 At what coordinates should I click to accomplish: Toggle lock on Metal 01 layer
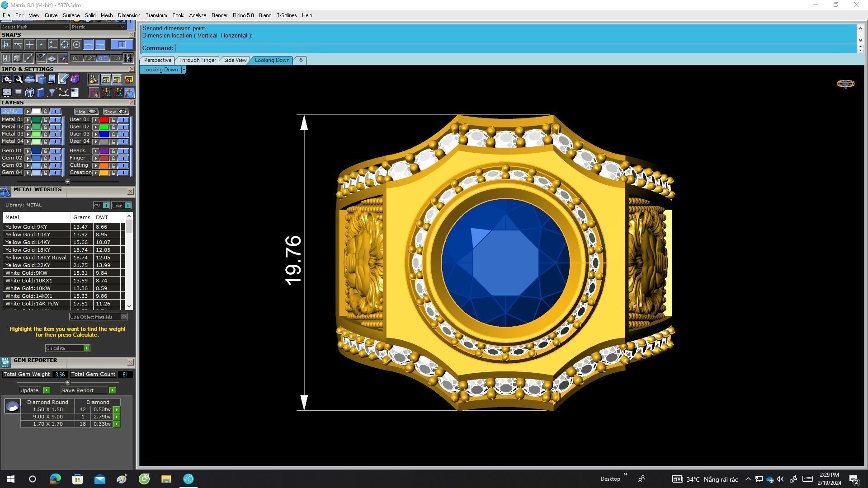coord(45,120)
